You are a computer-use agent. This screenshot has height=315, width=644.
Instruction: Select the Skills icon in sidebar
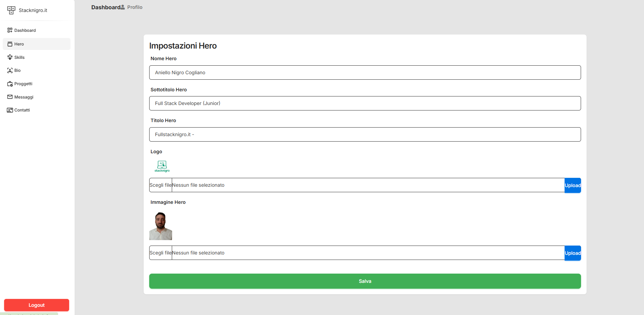point(10,57)
